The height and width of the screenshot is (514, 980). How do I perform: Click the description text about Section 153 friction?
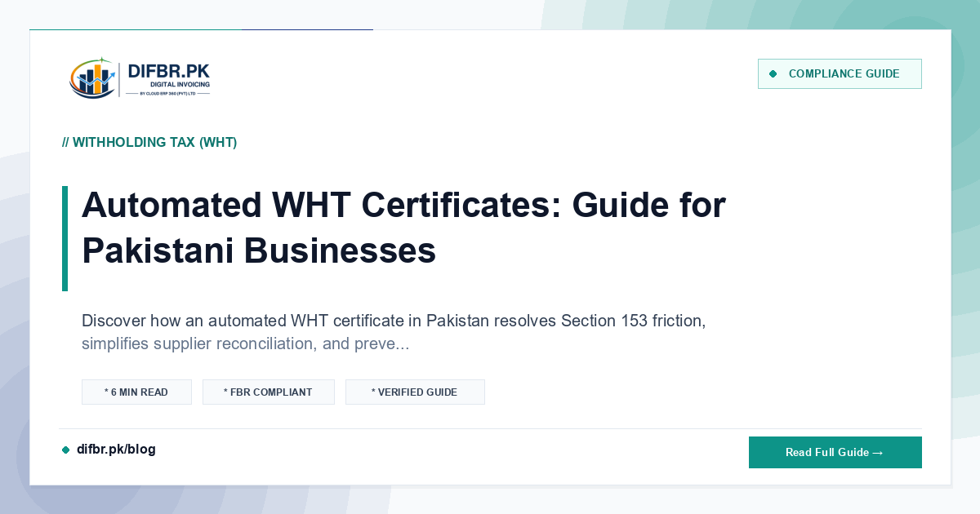pyautogui.click(x=394, y=332)
